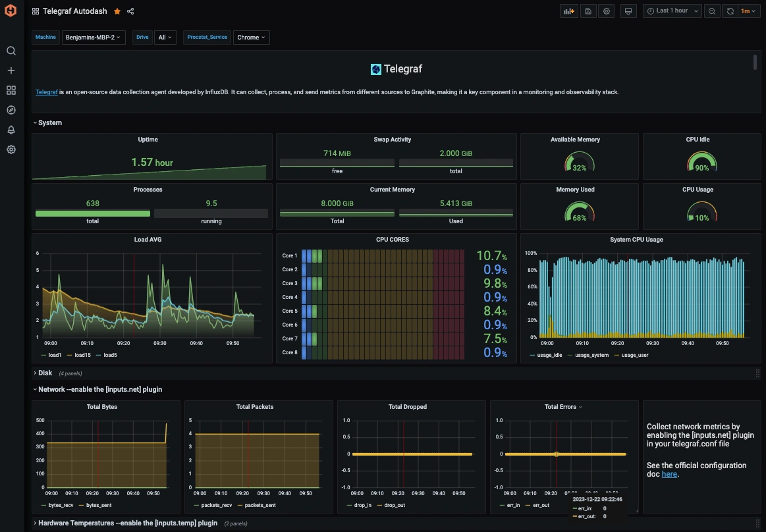Open the System CPU Usage panel menu
Viewport: 766px width, 532px height.
point(636,240)
